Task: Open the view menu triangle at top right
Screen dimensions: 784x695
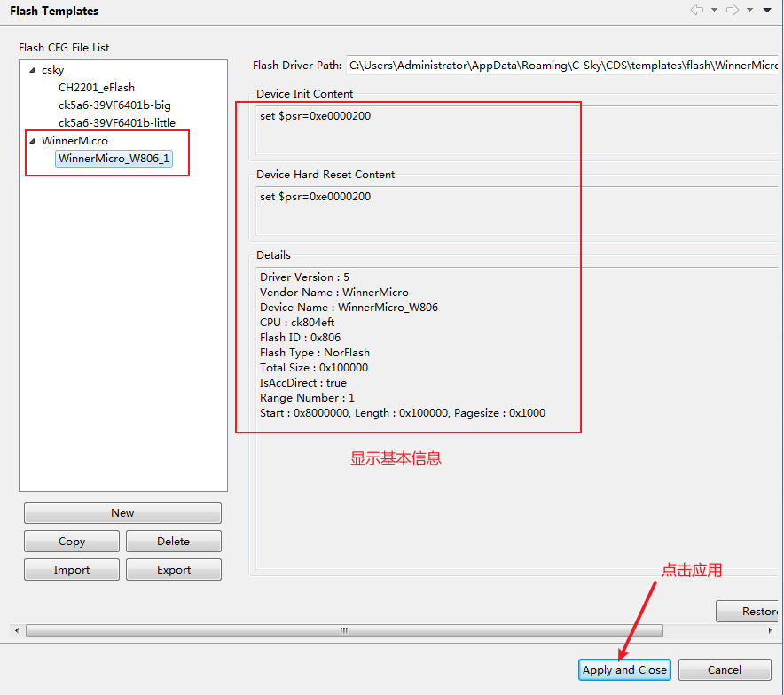Action: [767, 10]
